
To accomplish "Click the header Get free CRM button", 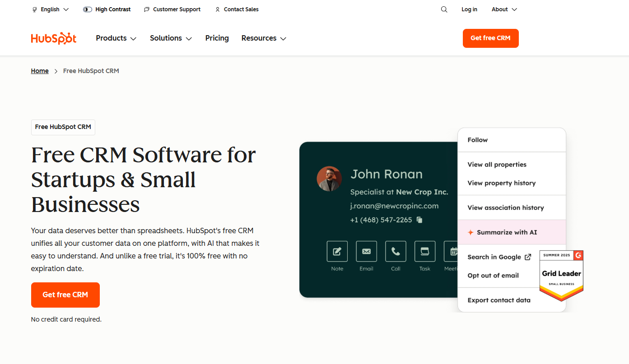I will coord(490,38).
